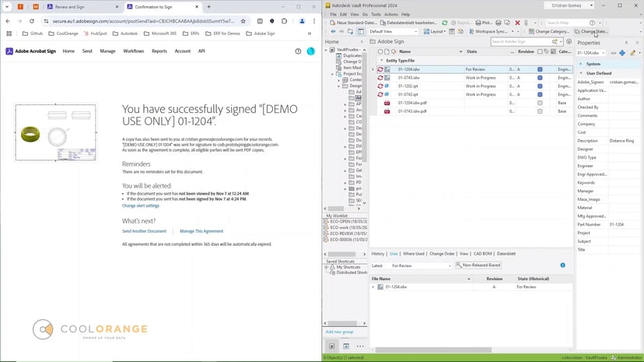Image resolution: width=644 pixels, height=362 pixels.
Task: Expand the System properties section
Action: (x=581, y=64)
